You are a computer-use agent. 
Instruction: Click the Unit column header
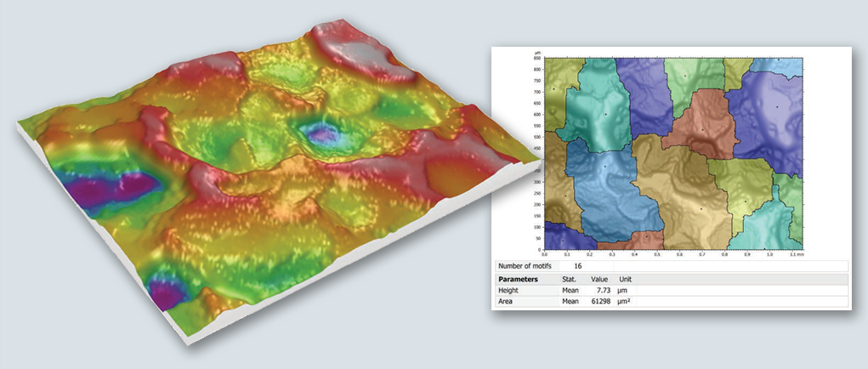[x=625, y=279]
